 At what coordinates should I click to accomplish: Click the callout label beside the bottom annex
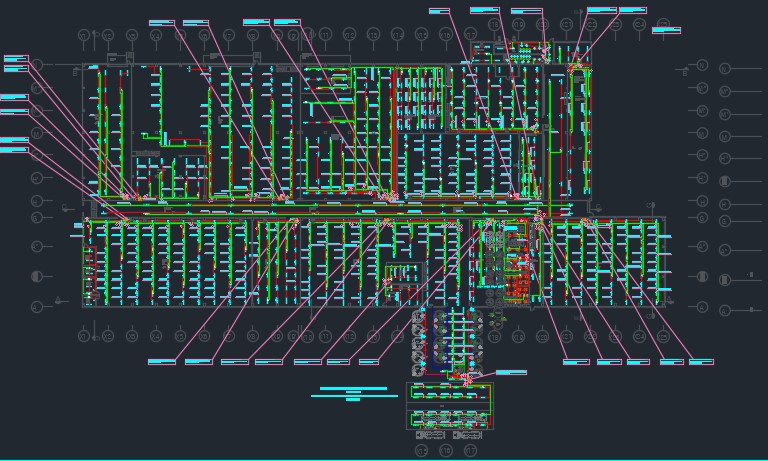[510, 373]
